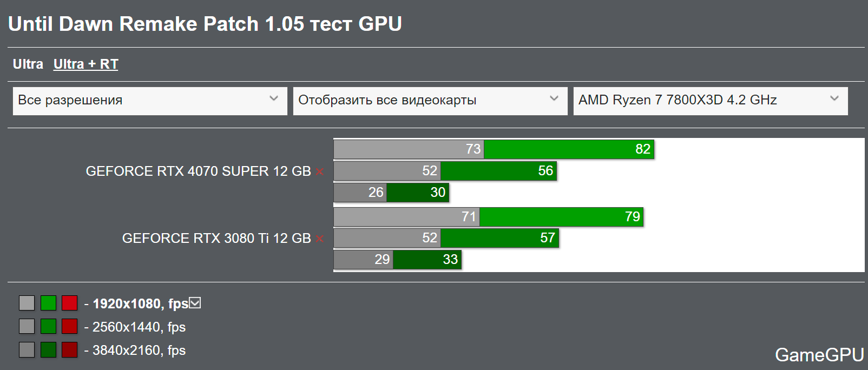
Task: Click the GEFORCE RTX 3080 Ti 12 GB label
Action: tap(216, 239)
